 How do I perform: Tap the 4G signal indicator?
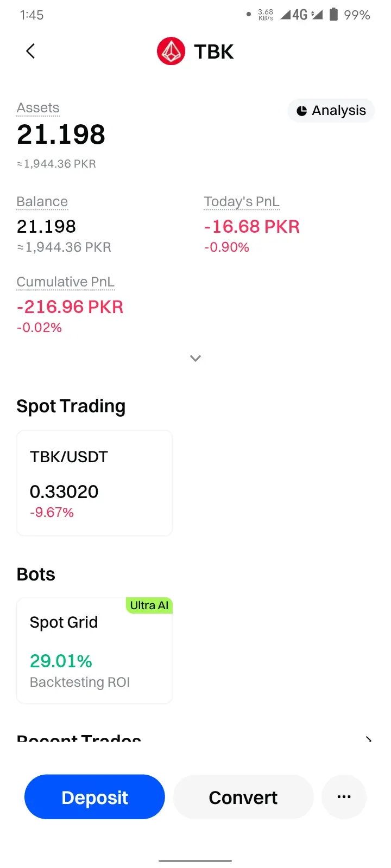301,15
